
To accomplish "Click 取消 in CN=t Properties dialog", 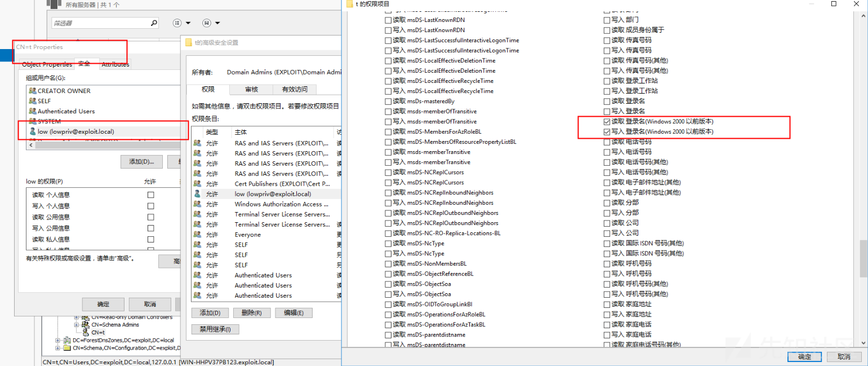I will point(150,304).
